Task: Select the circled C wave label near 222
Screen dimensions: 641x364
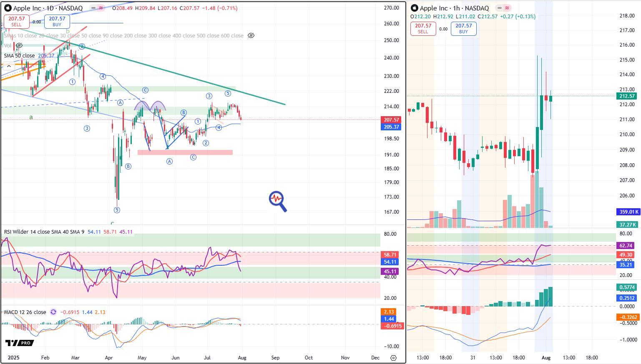Action: pos(145,90)
